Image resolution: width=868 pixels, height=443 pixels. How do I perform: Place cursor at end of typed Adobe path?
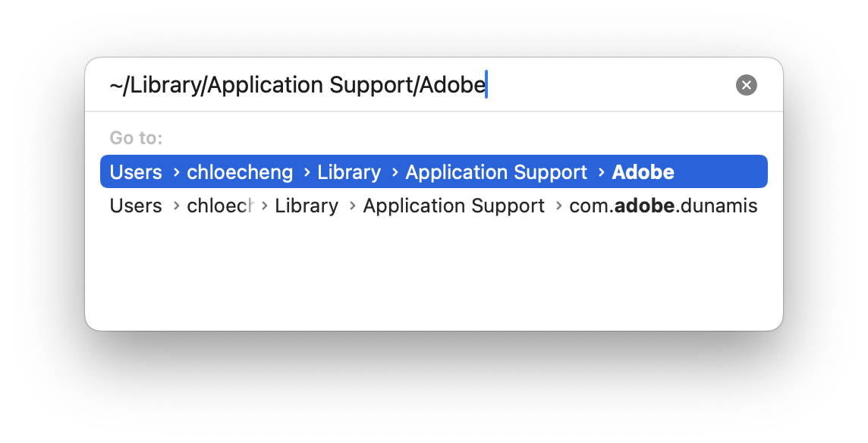pyautogui.click(x=486, y=84)
